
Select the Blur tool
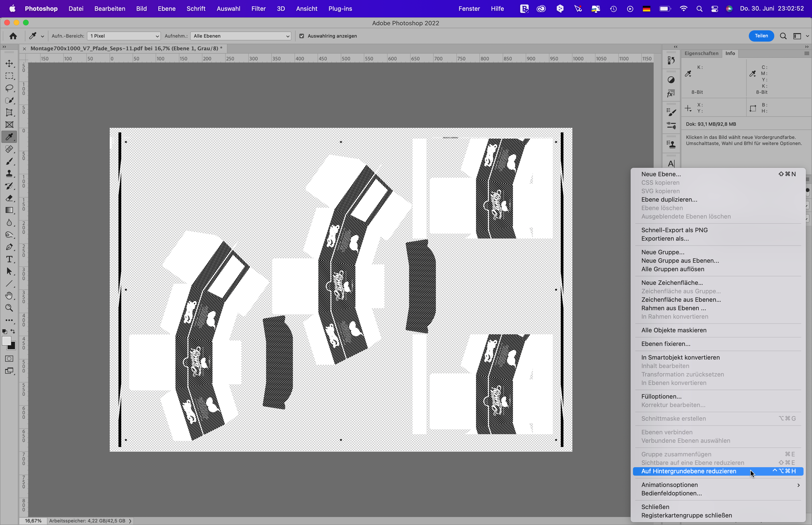point(9,223)
